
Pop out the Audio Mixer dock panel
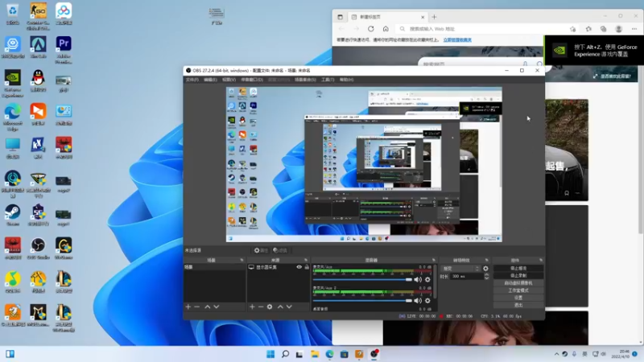(434, 260)
